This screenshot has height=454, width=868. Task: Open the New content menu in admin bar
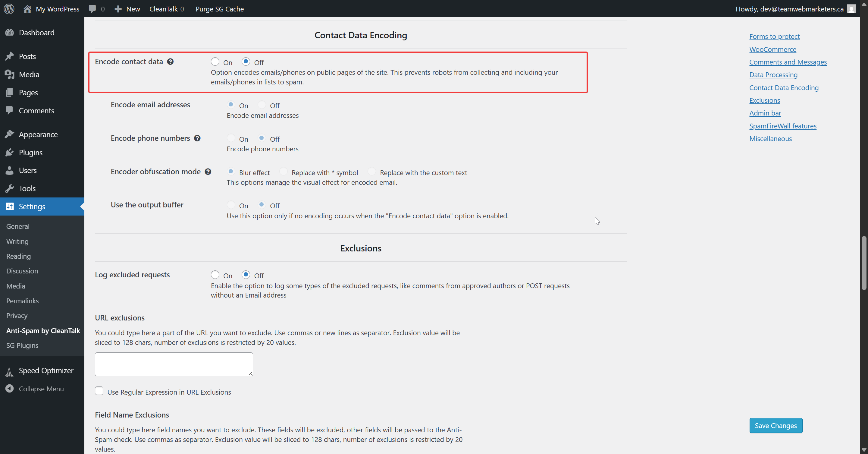tap(127, 9)
